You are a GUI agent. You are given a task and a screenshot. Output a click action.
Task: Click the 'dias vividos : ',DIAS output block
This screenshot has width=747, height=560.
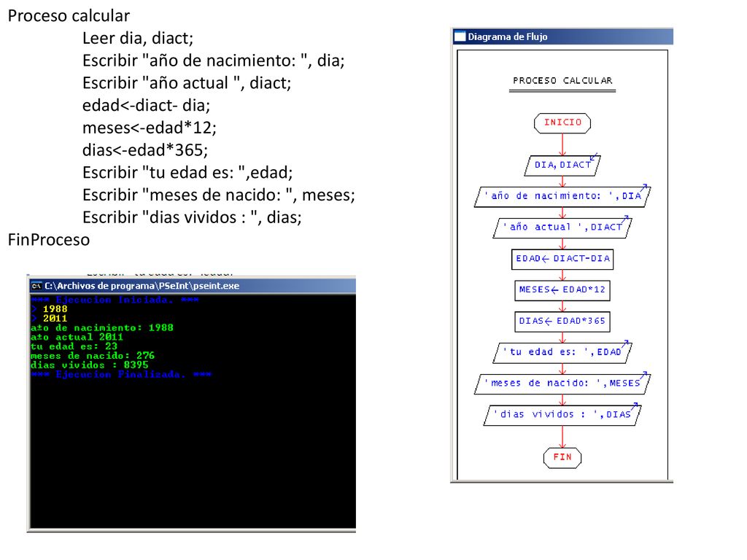click(562, 415)
